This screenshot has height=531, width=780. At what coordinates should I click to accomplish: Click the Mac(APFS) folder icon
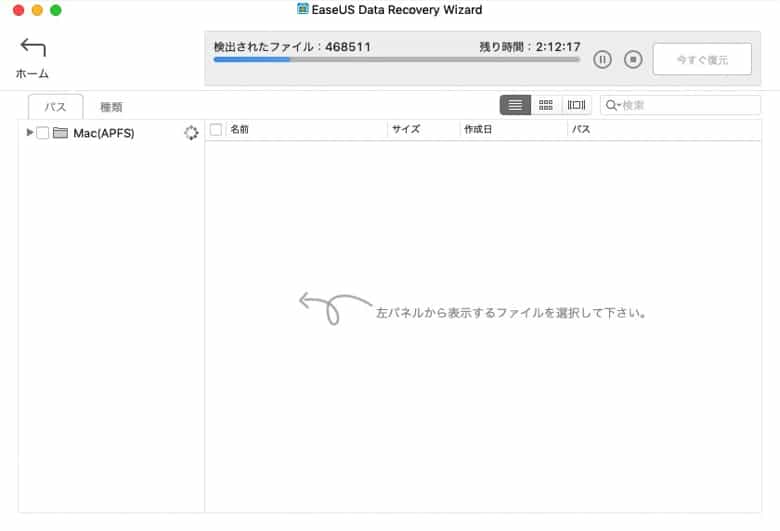point(60,133)
